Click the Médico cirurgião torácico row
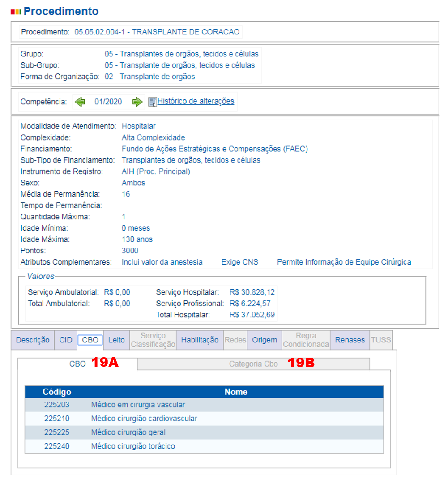The image size is (448, 479). pos(133,446)
